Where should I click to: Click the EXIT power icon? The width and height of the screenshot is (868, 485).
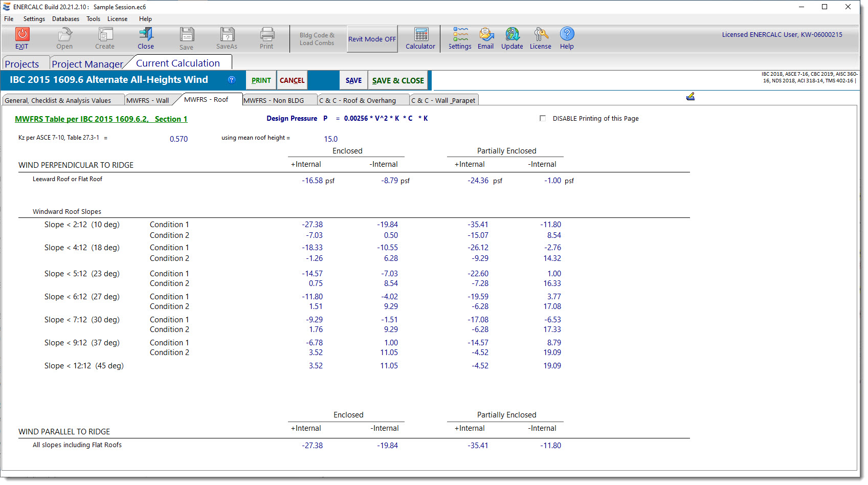pos(22,34)
